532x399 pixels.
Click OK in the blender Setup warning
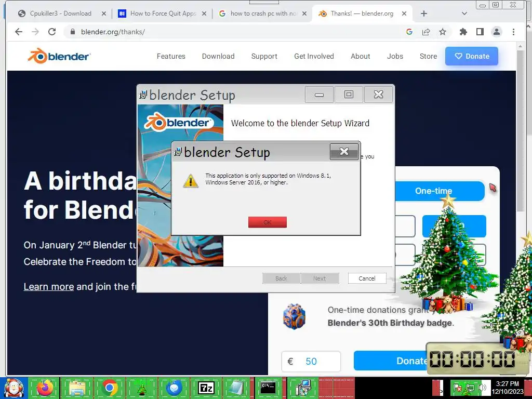[268, 222]
